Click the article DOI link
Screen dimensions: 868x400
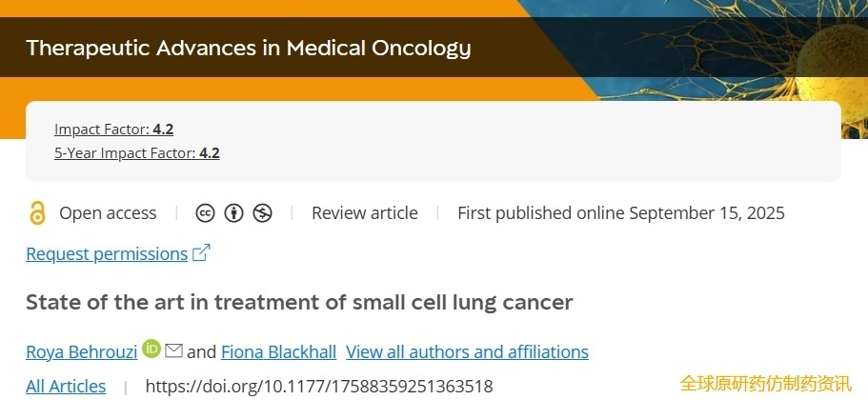point(318,386)
